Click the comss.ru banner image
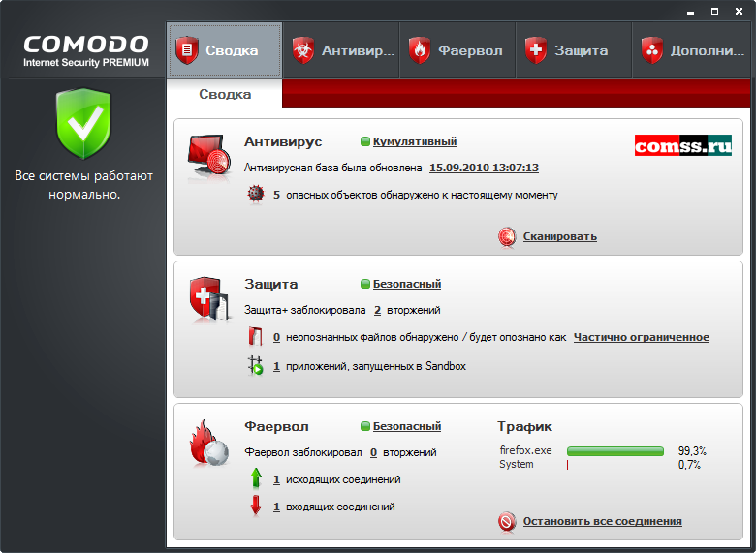This screenshot has width=756, height=553. pos(682,145)
